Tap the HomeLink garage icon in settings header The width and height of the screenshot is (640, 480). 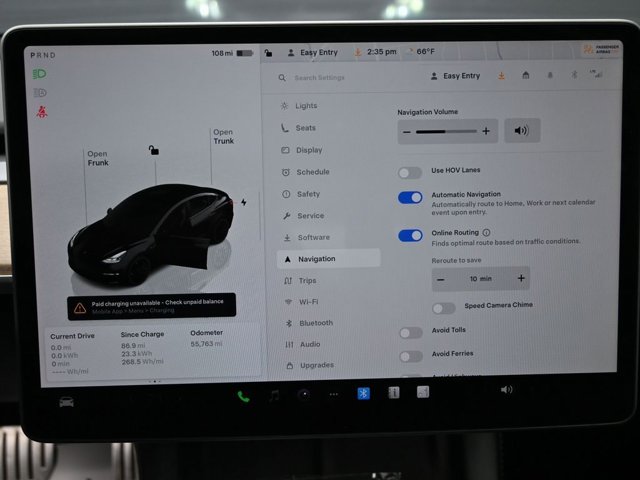click(526, 75)
